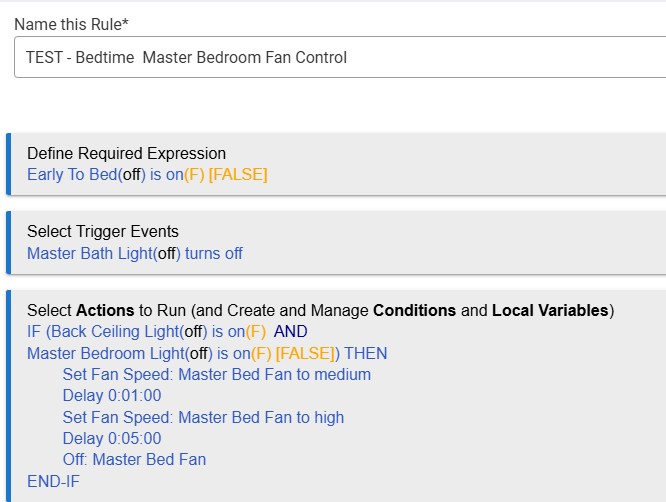Click the Early To Bed expression link
Screen dimensions: 666x502
click(x=147, y=175)
